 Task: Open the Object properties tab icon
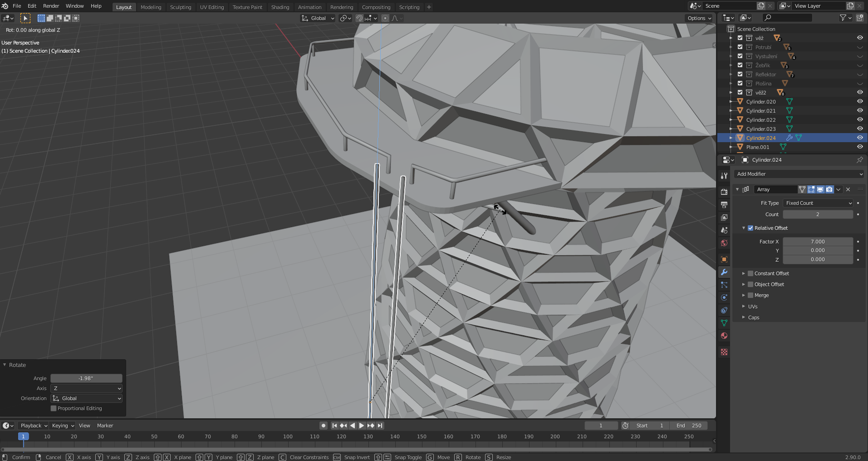(724, 259)
